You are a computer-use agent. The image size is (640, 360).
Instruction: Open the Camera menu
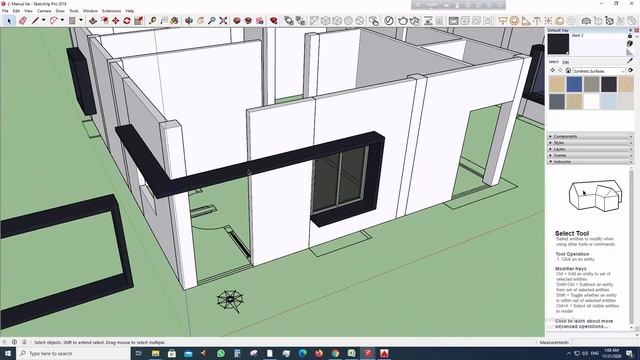(44, 11)
